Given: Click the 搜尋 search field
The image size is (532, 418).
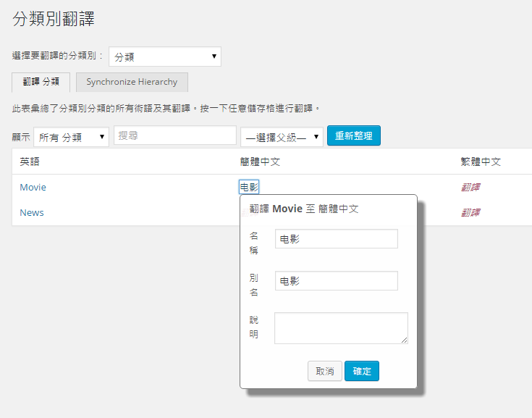Looking at the screenshot, I should coord(174,135).
